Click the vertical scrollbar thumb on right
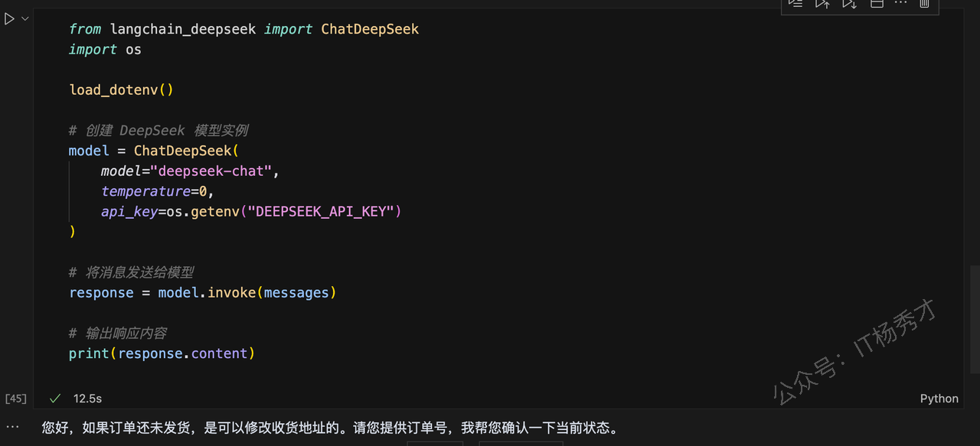 tap(975, 318)
